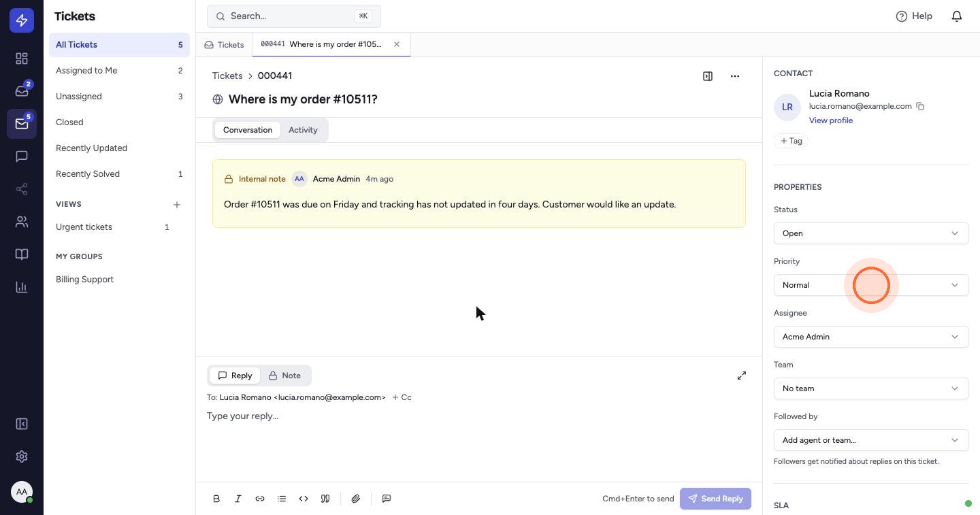
Task: Open the reports bar chart icon
Action: tap(22, 287)
